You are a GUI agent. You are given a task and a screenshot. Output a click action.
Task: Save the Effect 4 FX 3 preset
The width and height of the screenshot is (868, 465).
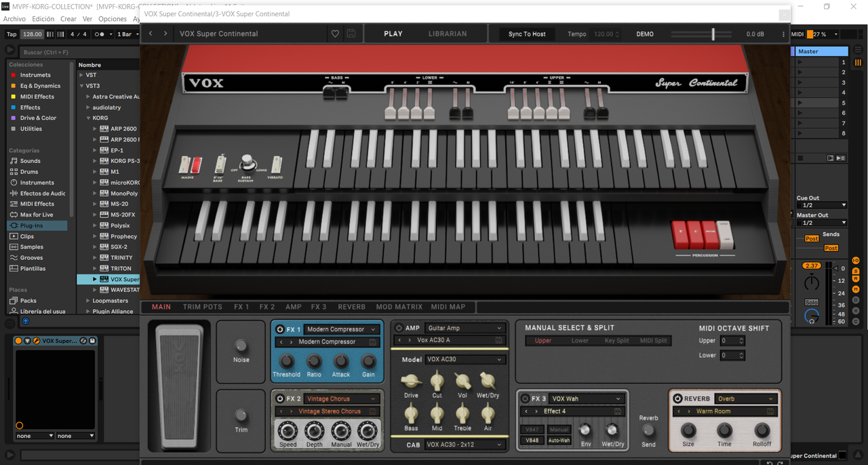[x=618, y=411]
